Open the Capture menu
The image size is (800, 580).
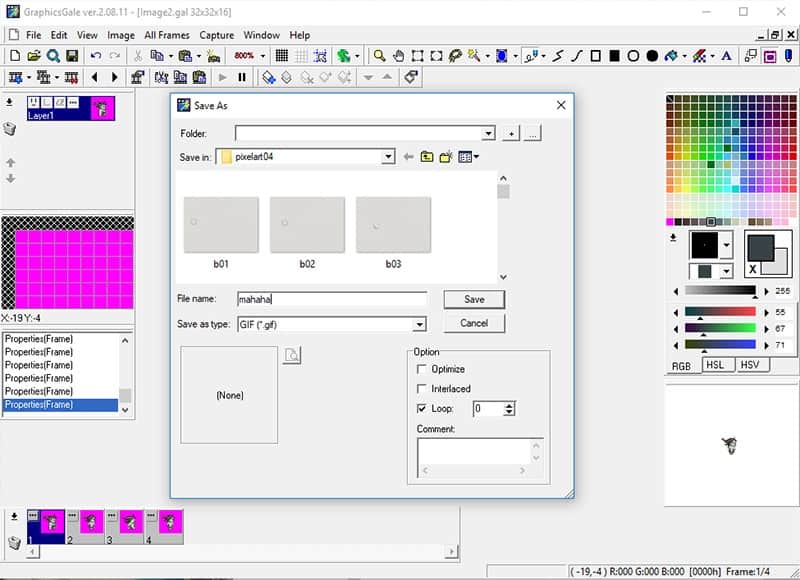(216, 35)
